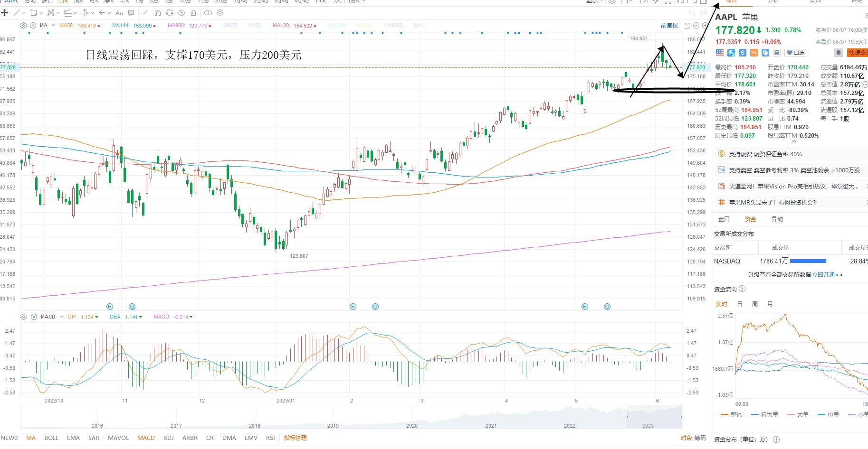Click the blue price tag icon
868x449 pixels.
coord(765,53)
